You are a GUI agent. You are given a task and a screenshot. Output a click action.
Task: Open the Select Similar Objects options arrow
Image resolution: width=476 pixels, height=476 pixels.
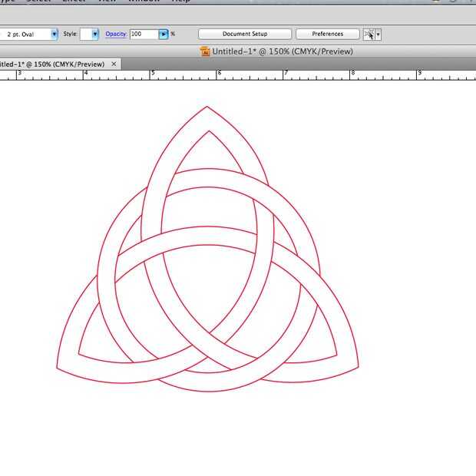point(378,35)
